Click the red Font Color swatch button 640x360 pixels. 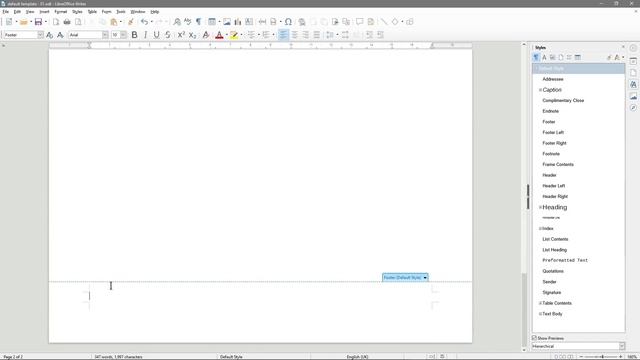[x=219, y=35]
